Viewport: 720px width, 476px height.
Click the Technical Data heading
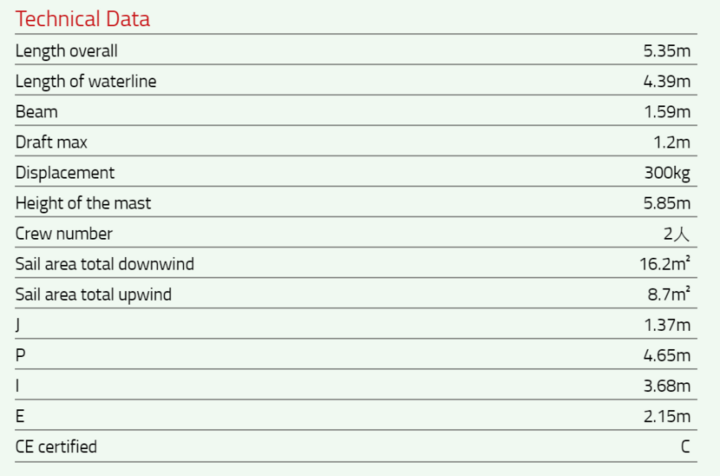tap(82, 19)
